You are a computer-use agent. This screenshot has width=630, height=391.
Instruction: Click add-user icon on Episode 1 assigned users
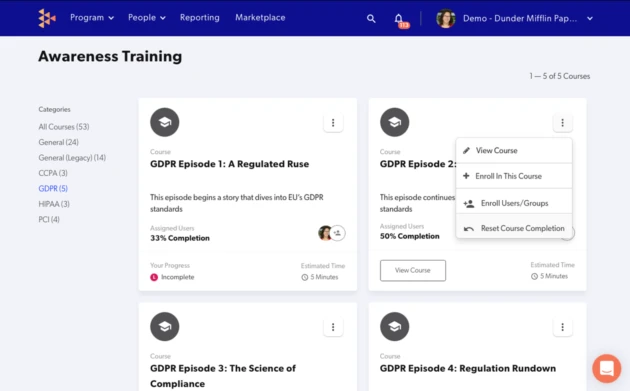338,233
